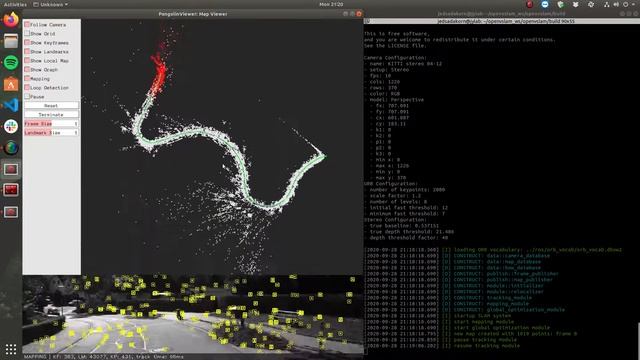This screenshot has width=640, height=360.
Task: Open the Unknown application menu dropdown
Action: [x=51, y=4]
